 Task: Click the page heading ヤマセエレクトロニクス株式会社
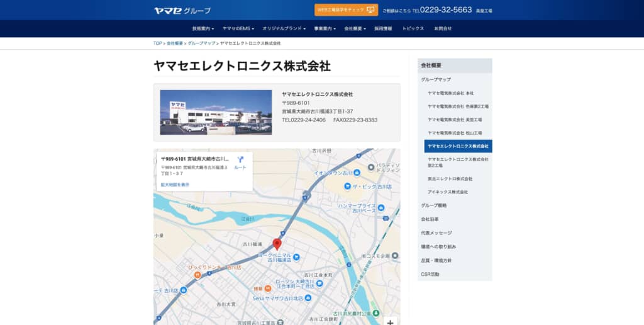coord(242,66)
